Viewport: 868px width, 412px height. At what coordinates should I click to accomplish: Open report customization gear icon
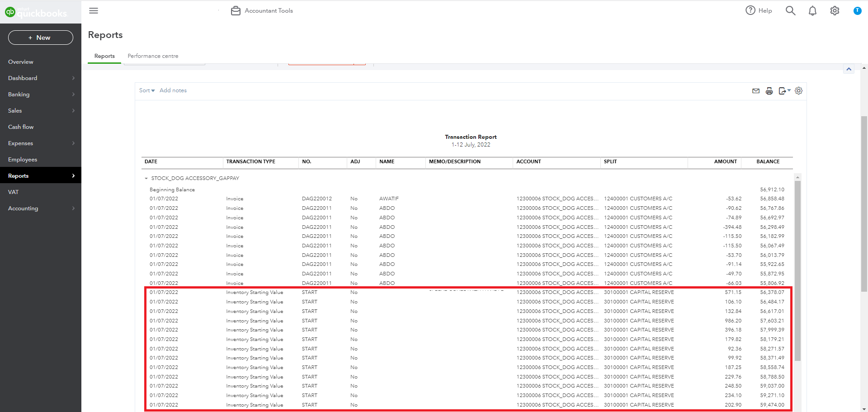click(x=798, y=90)
